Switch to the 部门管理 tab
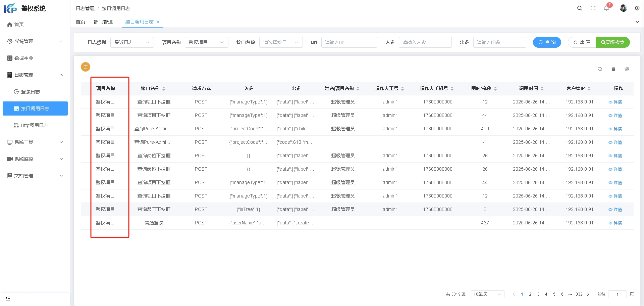The width and height of the screenshot is (644, 306). click(x=103, y=22)
